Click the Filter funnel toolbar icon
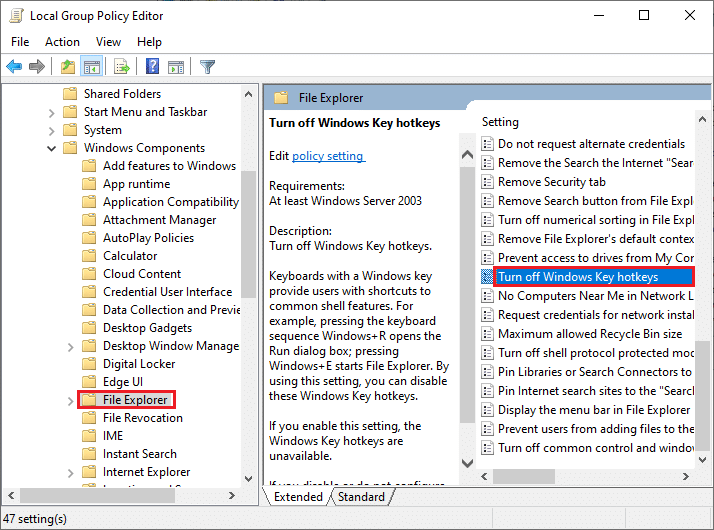 [207, 67]
